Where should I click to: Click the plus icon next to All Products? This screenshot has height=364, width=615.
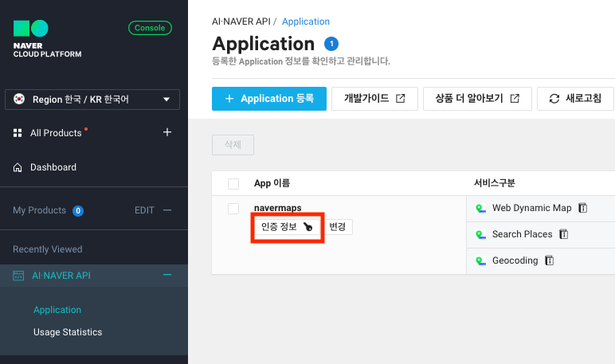click(x=167, y=132)
